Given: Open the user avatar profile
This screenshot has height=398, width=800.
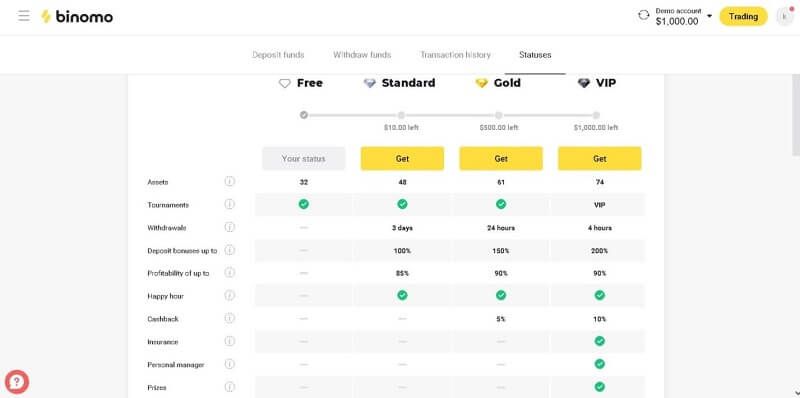Looking at the screenshot, I should coord(785,16).
